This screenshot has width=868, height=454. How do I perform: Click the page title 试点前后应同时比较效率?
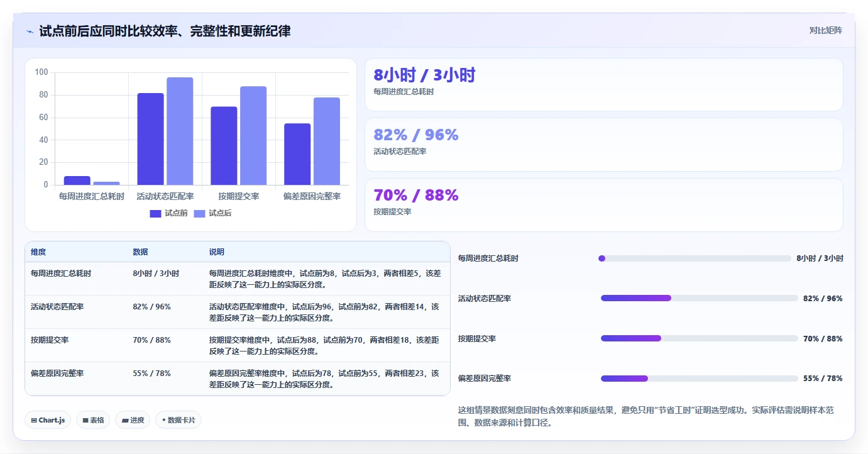(x=165, y=31)
